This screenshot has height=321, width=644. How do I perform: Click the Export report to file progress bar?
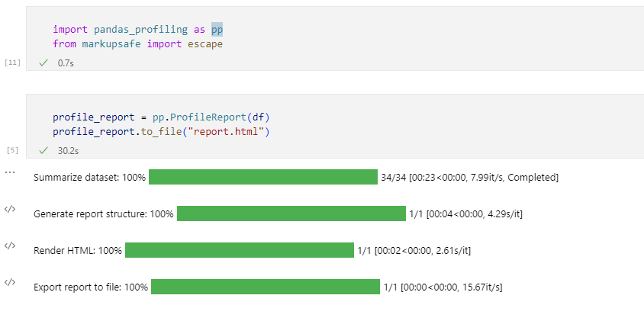click(x=265, y=287)
